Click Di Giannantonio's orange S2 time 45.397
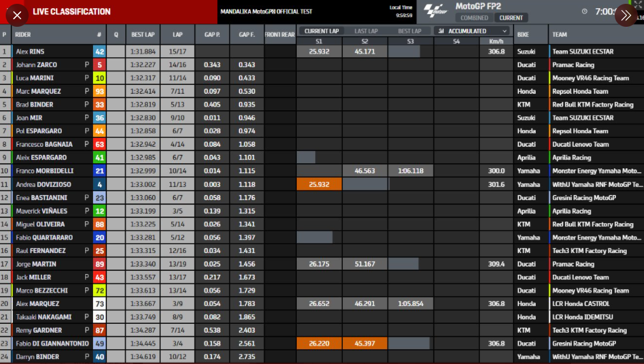644x364 pixels. [x=365, y=344]
